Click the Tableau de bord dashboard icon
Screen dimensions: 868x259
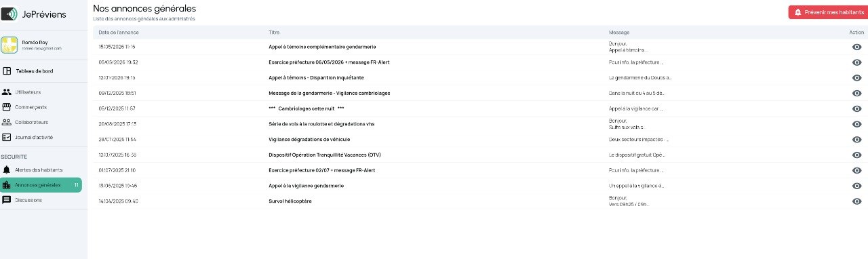[7, 71]
